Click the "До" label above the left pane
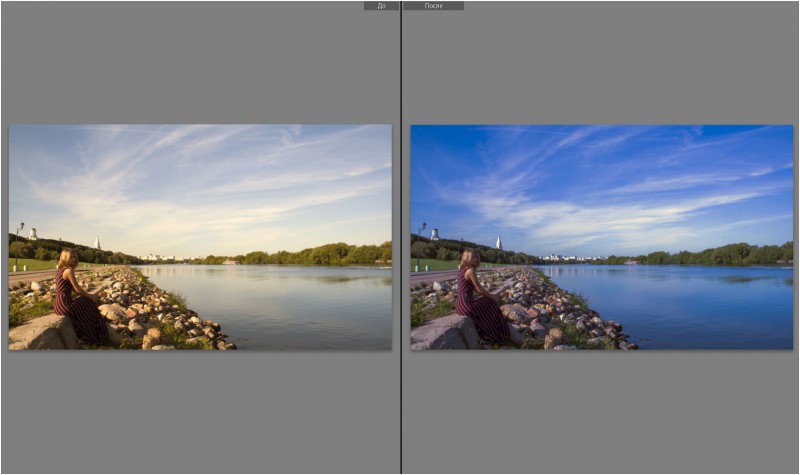The height and width of the screenshot is (475, 800). [381, 6]
